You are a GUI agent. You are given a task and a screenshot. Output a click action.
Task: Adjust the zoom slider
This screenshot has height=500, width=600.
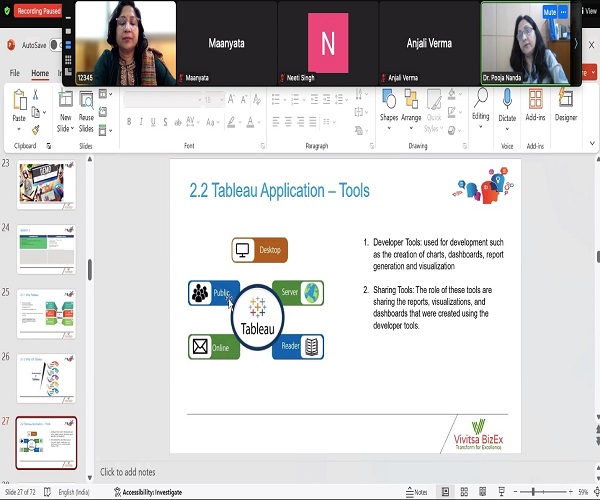click(x=533, y=492)
